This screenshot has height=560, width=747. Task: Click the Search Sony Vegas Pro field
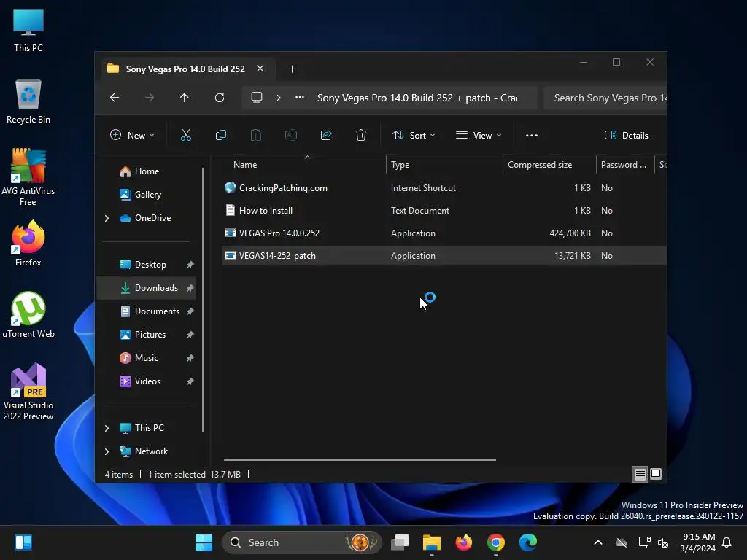click(x=605, y=98)
